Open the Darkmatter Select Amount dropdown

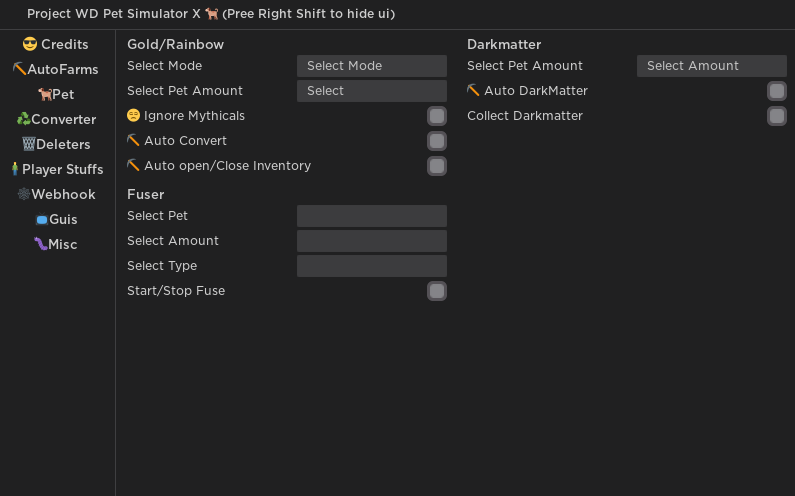tap(712, 66)
